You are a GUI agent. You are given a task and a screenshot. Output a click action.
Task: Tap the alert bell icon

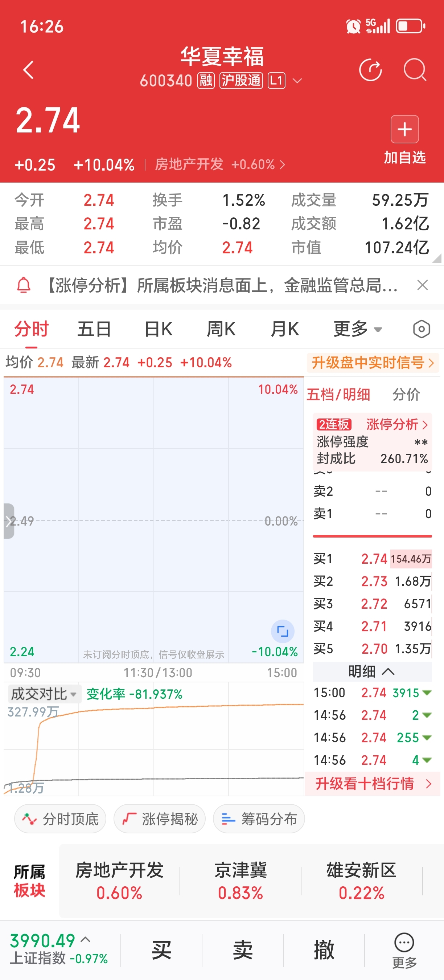click(x=24, y=285)
